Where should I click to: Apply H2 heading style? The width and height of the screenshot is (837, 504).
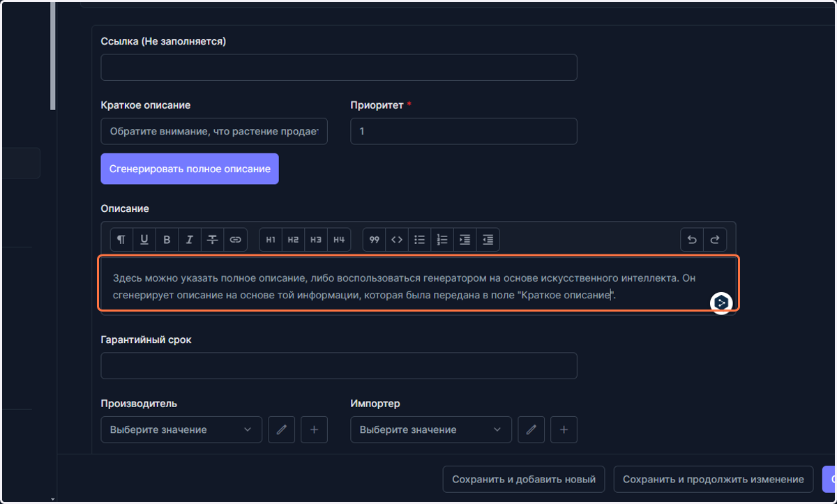293,239
